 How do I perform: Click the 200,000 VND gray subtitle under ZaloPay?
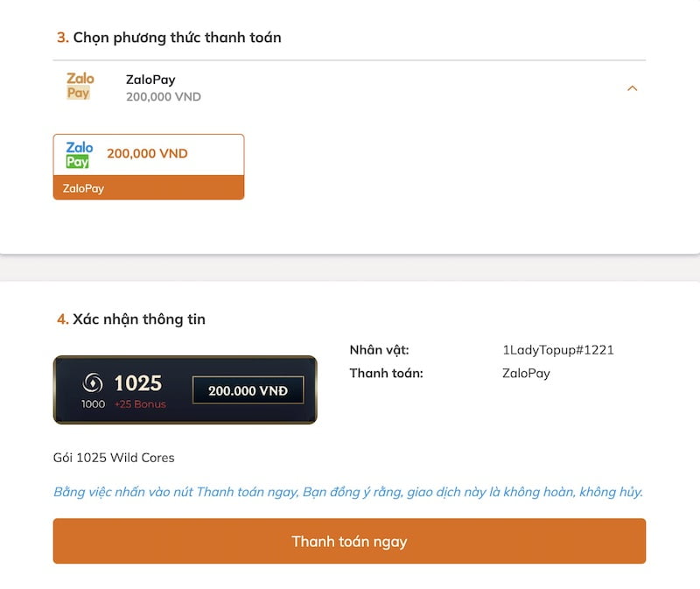(x=164, y=96)
